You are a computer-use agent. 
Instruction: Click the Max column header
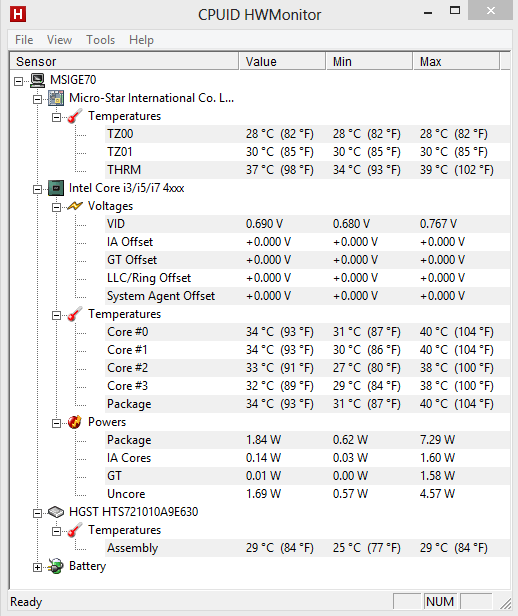tap(456, 62)
